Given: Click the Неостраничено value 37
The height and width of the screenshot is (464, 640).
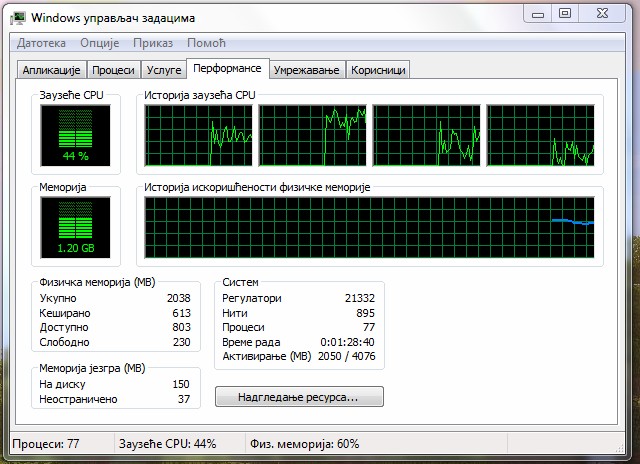Looking at the screenshot, I should (184, 399).
